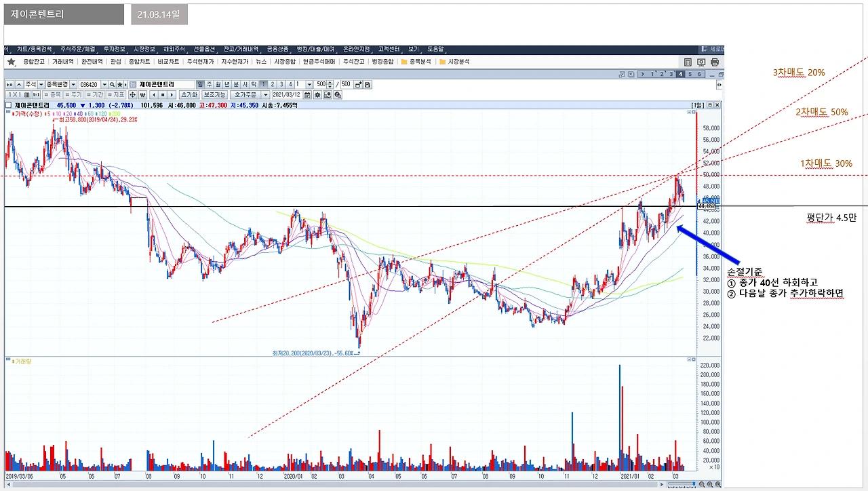Select the 주 (weekly) period toggle
The image size is (868, 491).
pos(210,85)
